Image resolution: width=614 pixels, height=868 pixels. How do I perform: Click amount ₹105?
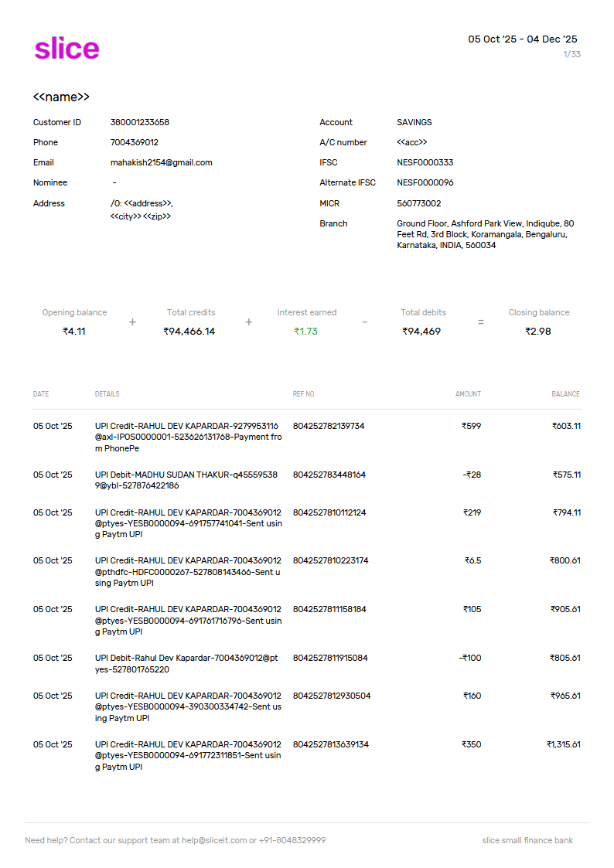click(x=472, y=610)
